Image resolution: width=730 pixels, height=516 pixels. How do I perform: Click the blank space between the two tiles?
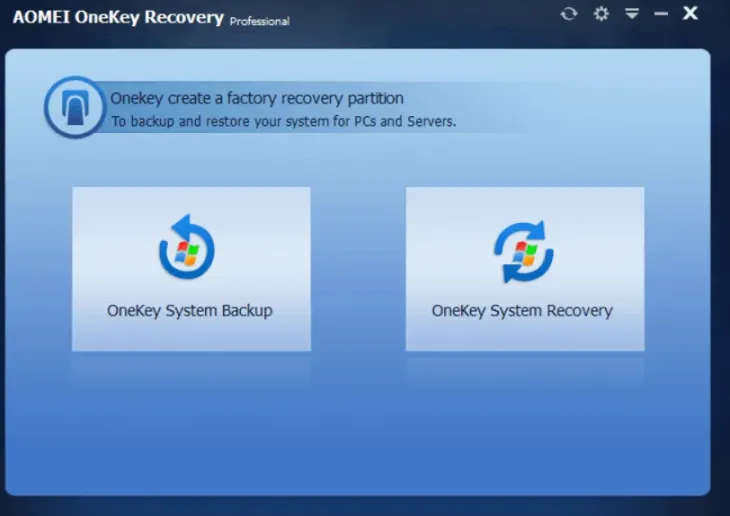(x=358, y=270)
